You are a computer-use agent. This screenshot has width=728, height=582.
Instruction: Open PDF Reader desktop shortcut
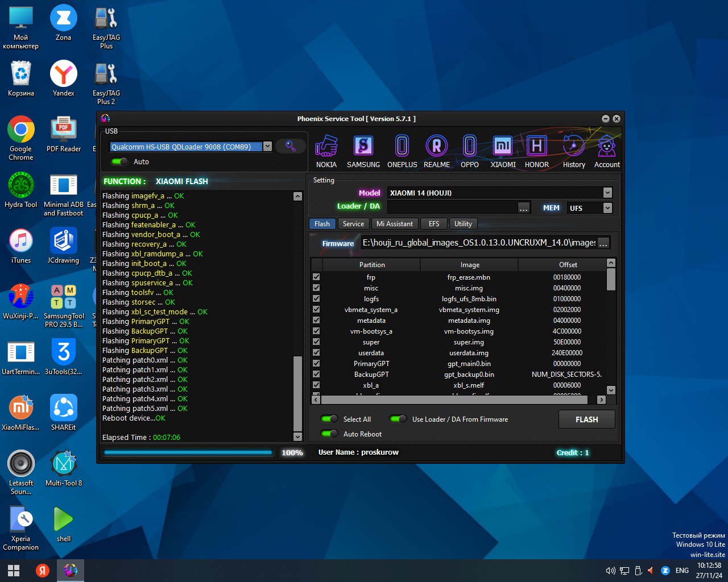point(64,134)
